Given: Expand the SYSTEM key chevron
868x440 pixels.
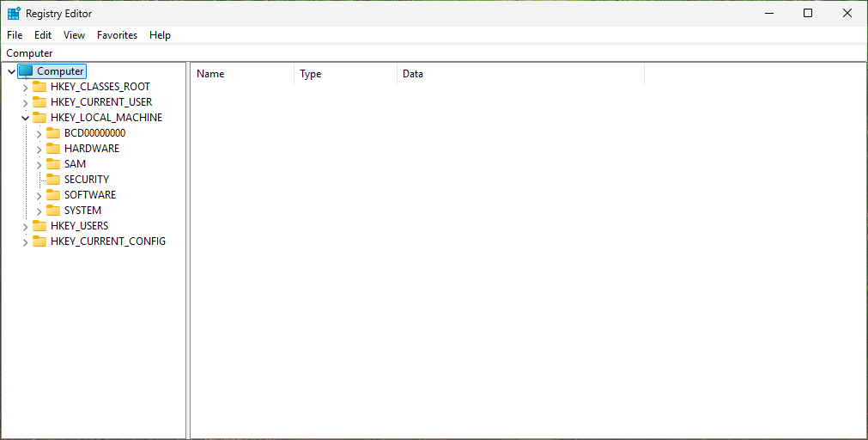Looking at the screenshot, I should coord(39,211).
